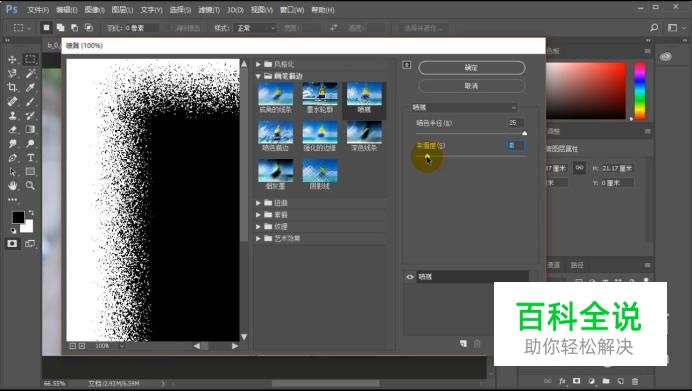The width and height of the screenshot is (692, 391).
Task: Choose the Hand tool
Action: (12, 185)
